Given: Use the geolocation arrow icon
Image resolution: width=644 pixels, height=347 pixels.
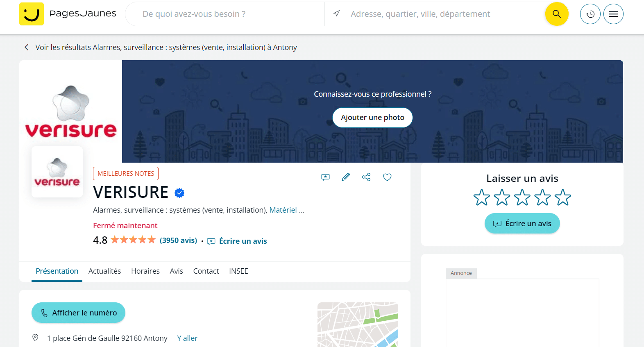Looking at the screenshot, I should point(337,14).
